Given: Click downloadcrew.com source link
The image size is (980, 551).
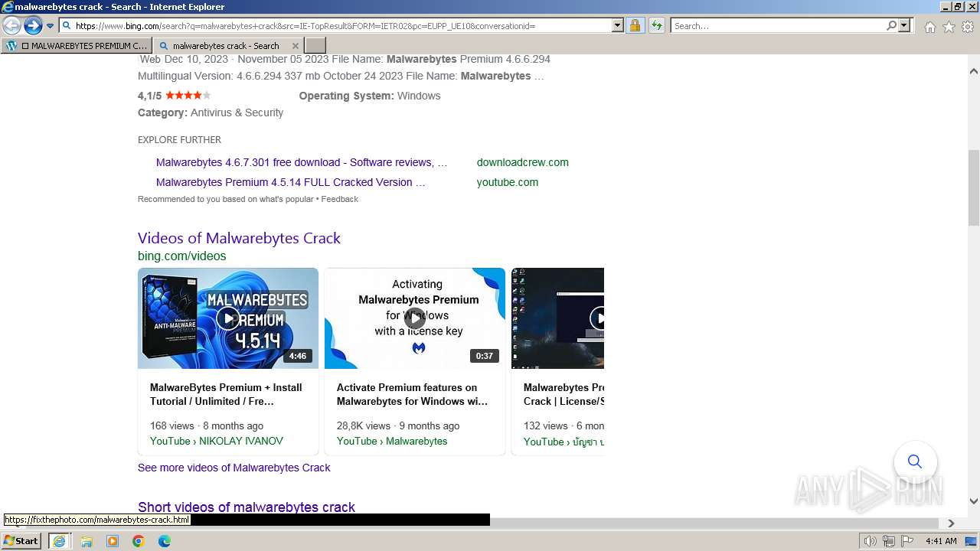Looking at the screenshot, I should click(523, 162).
